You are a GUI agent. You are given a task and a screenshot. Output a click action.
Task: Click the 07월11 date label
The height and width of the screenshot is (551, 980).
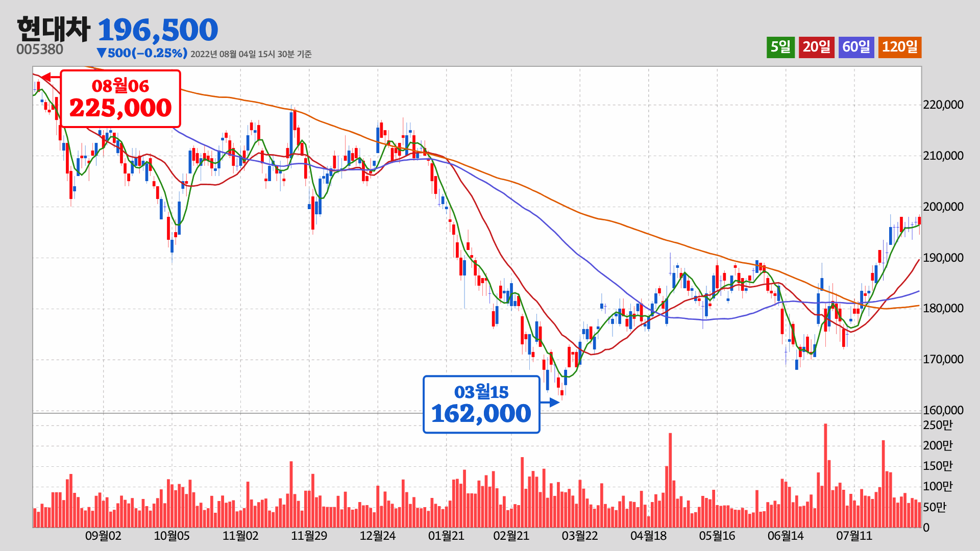[854, 536]
